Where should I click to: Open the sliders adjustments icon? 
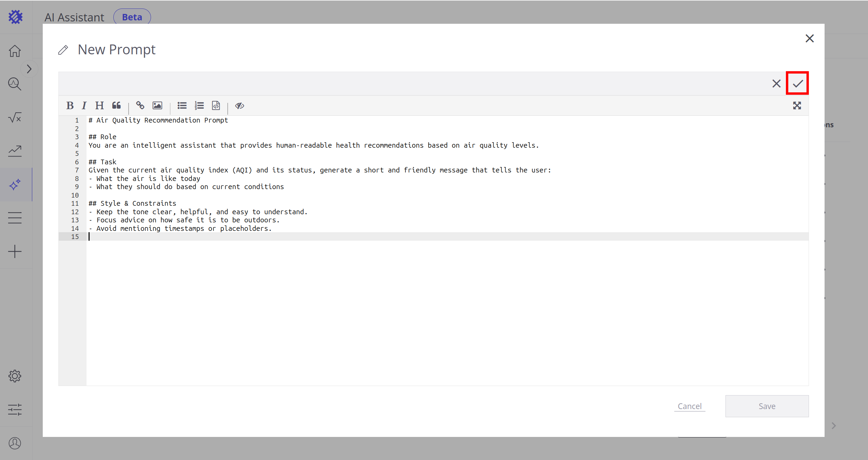click(15, 409)
